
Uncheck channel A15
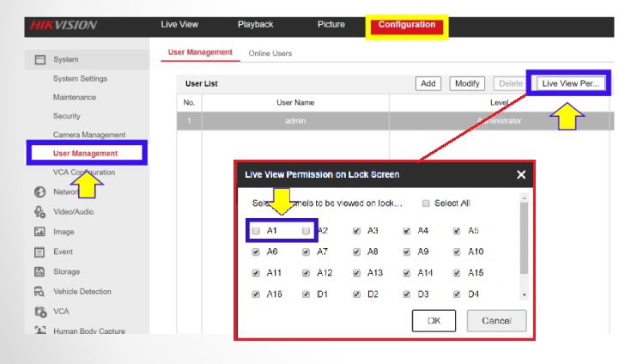pyautogui.click(x=457, y=273)
